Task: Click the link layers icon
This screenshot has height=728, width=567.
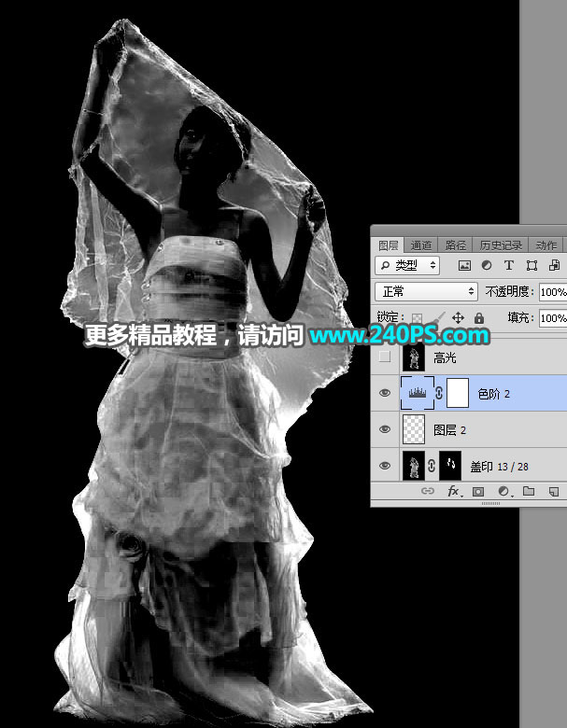Action: [x=428, y=491]
